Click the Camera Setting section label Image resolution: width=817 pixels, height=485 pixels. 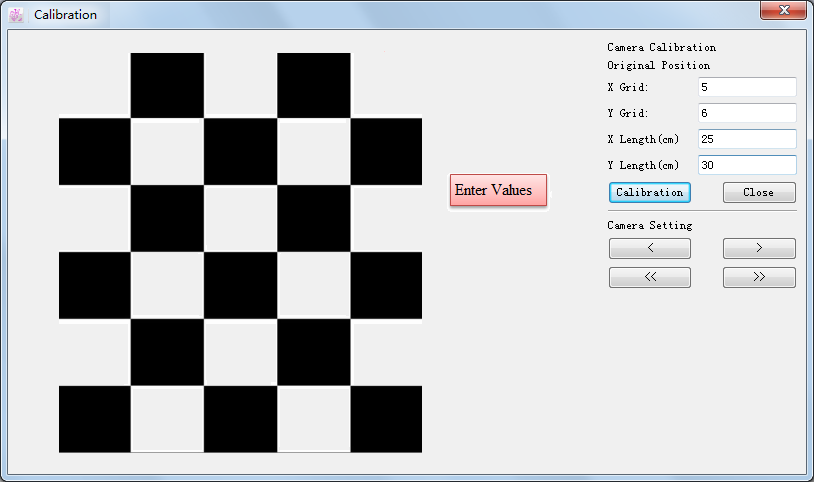point(649,225)
